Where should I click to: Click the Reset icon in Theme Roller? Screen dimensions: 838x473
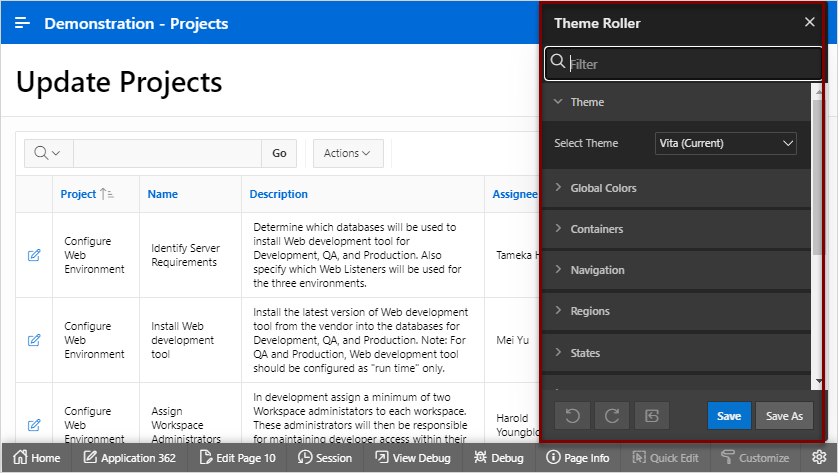[651, 416]
